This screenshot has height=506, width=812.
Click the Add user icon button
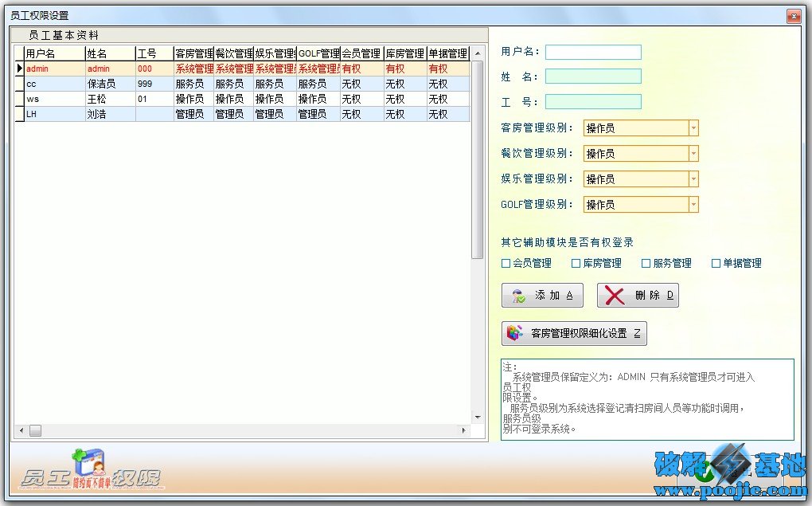point(520,296)
